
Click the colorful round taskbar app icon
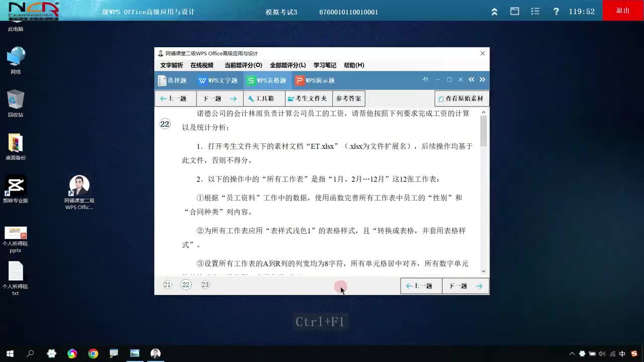click(x=72, y=353)
